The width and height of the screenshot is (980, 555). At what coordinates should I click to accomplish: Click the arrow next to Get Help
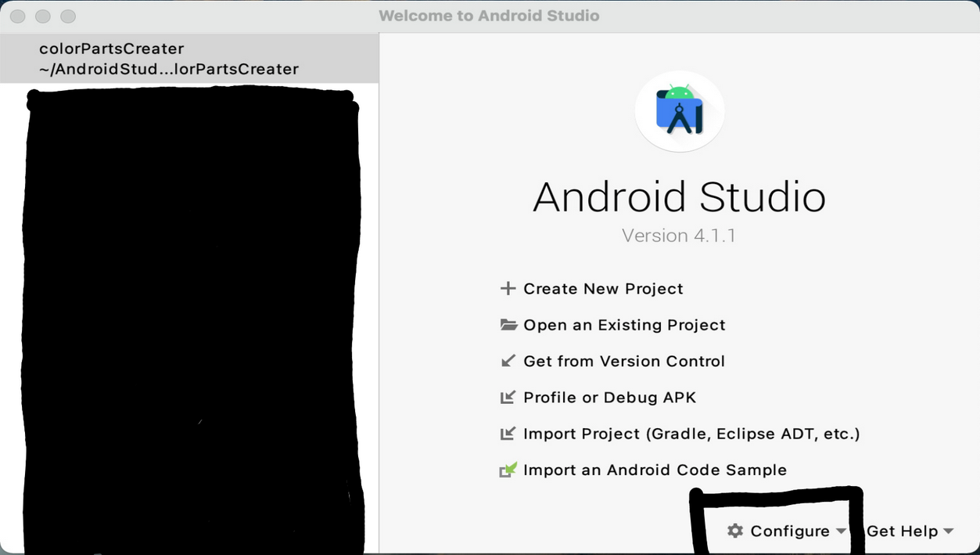[948, 531]
